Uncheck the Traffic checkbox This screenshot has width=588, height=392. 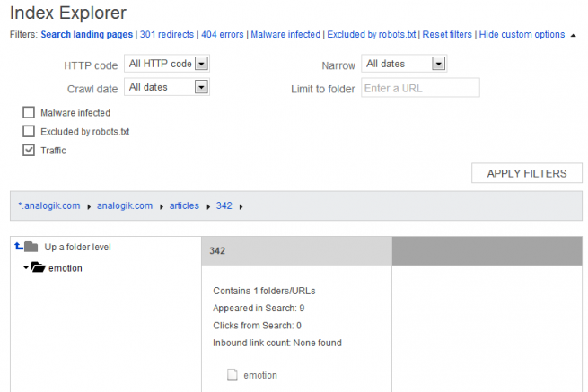point(29,150)
